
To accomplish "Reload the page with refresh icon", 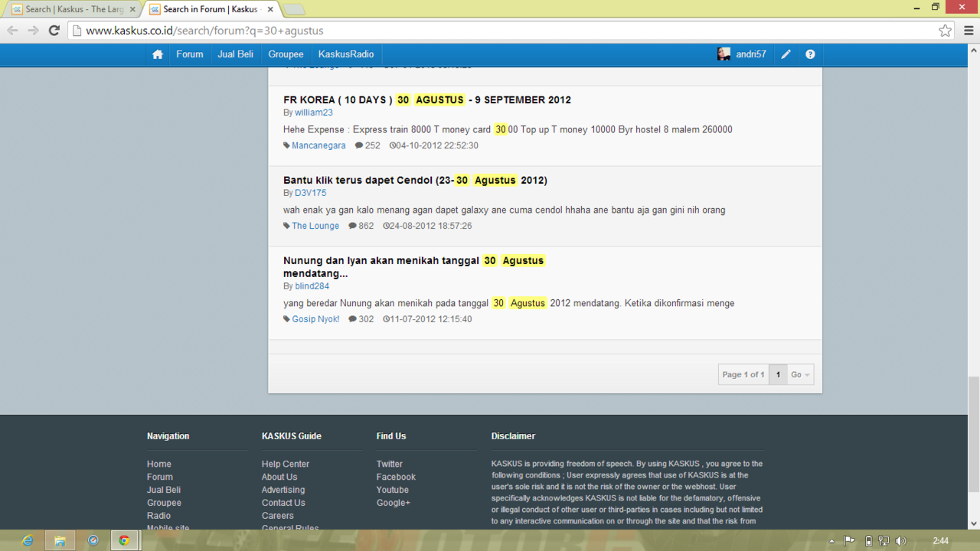I will pos(54,31).
